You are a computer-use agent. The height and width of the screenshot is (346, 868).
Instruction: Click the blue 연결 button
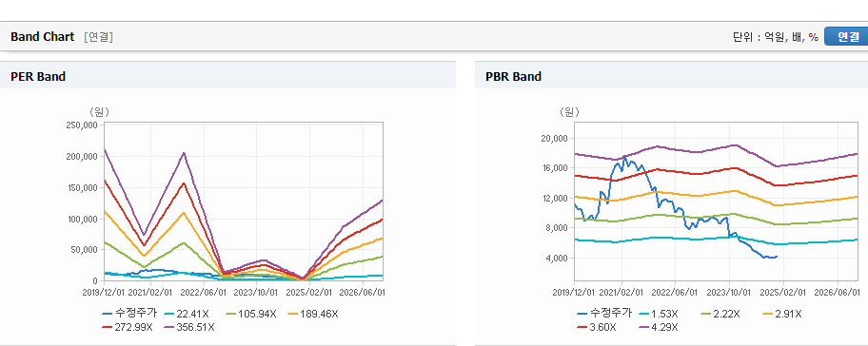(x=846, y=36)
